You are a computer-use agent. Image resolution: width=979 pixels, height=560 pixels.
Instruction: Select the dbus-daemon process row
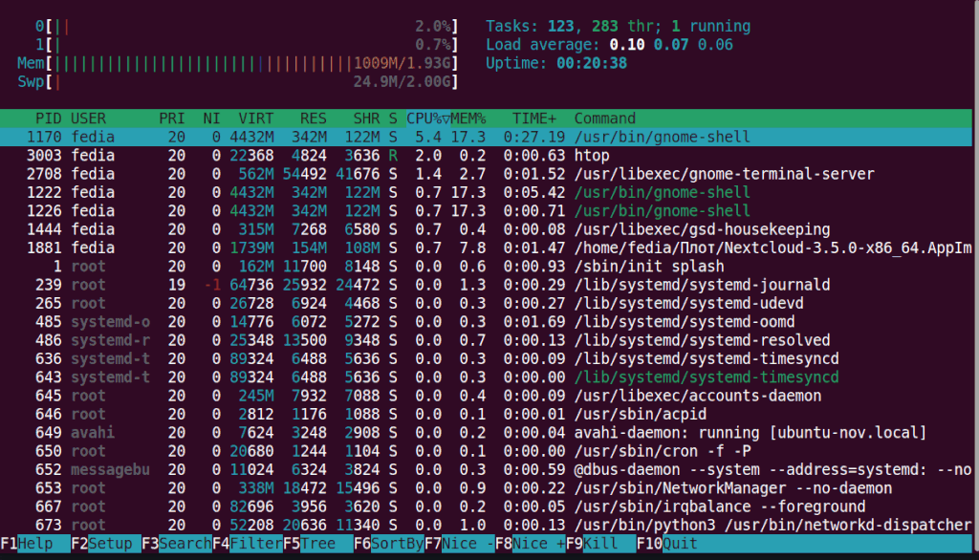tap(486, 469)
